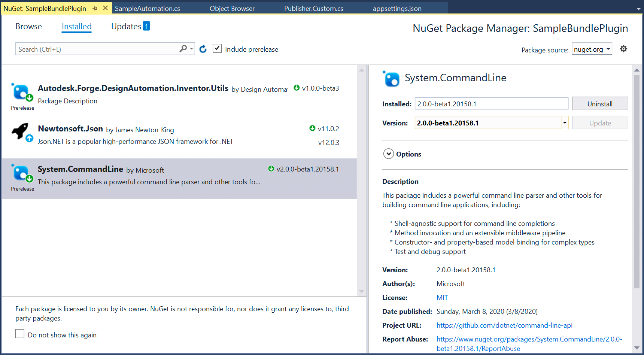
Task: Click installed indicator beside v2.0.0-beta1.20158.1
Action: pyautogui.click(x=271, y=169)
